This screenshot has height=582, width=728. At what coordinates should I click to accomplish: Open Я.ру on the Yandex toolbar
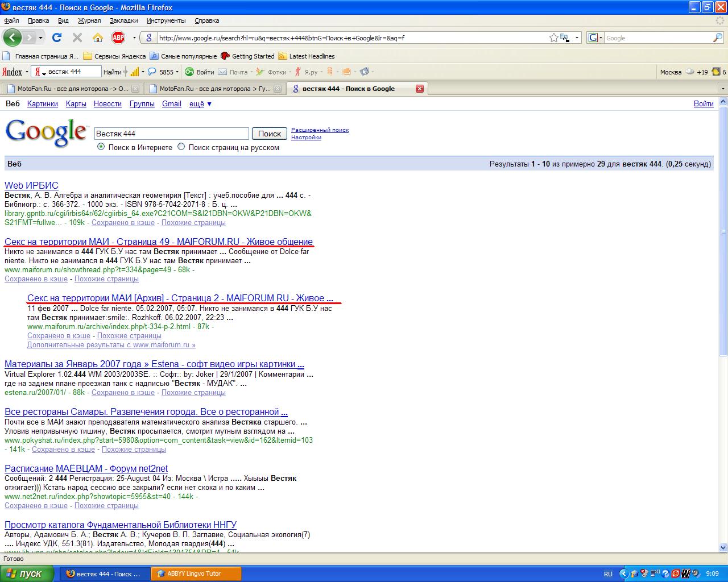point(306,72)
